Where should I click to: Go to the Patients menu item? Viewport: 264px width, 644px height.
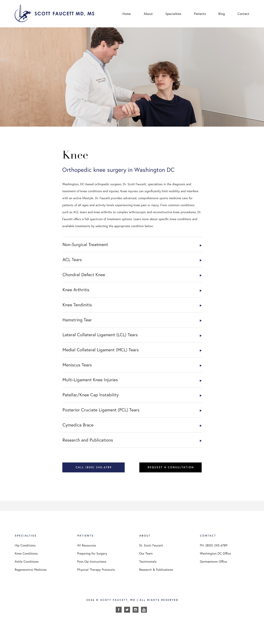[x=200, y=14]
